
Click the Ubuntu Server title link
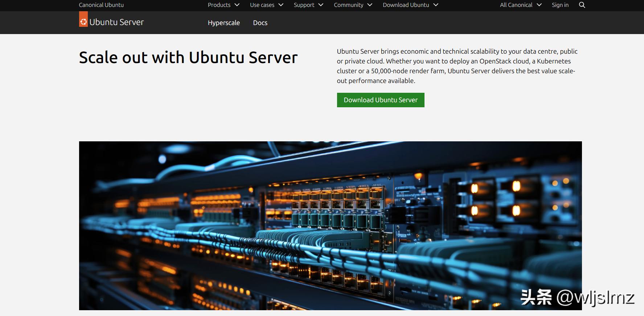tap(116, 22)
